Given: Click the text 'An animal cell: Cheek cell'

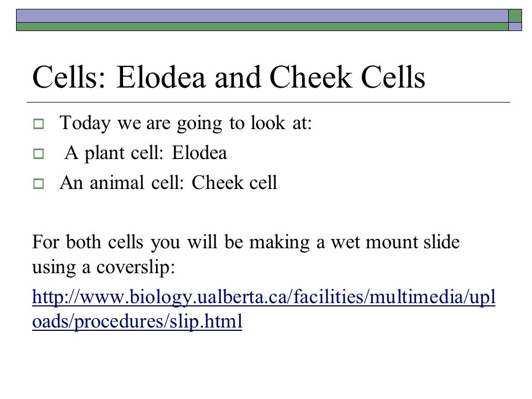Looking at the screenshot, I should [x=168, y=182].
